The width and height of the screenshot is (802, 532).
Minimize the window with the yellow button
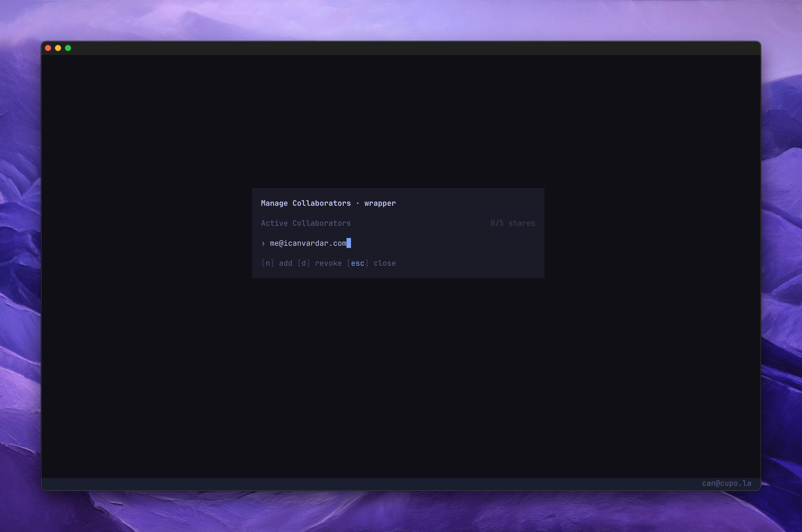(58, 48)
